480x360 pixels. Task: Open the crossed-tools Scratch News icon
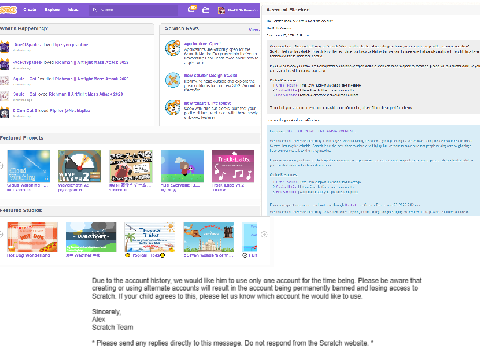coord(172,80)
